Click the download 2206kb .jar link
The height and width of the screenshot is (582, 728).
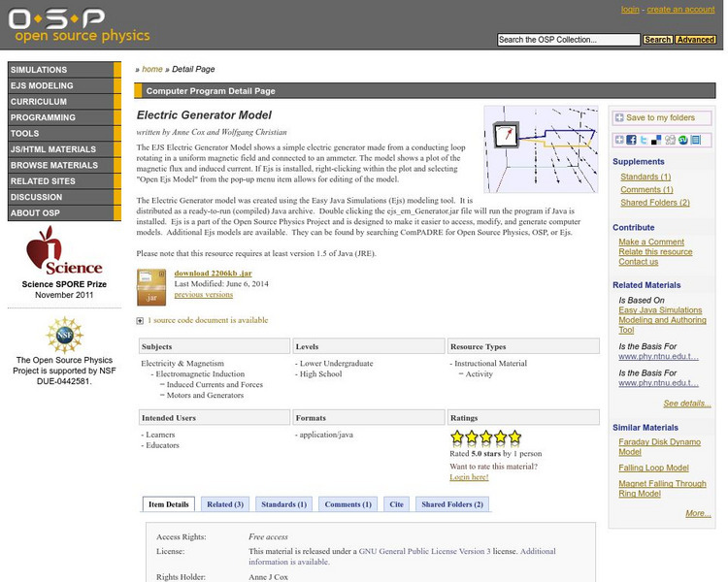(214, 274)
